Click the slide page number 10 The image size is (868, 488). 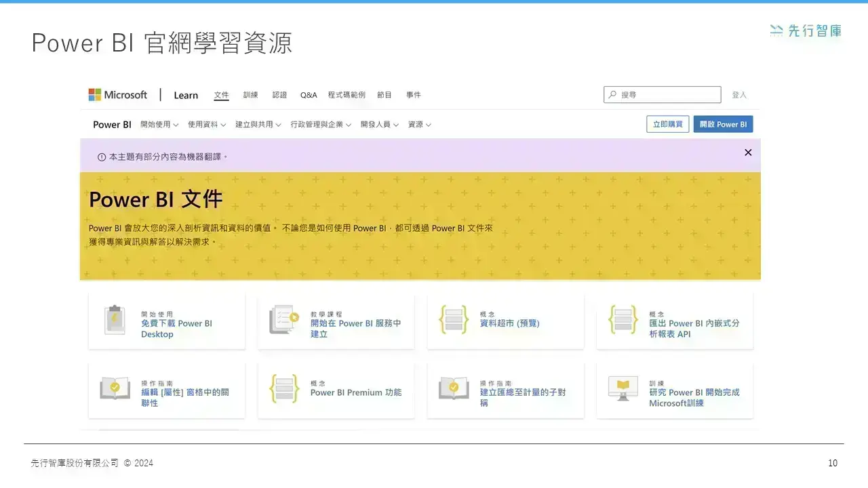tap(833, 463)
